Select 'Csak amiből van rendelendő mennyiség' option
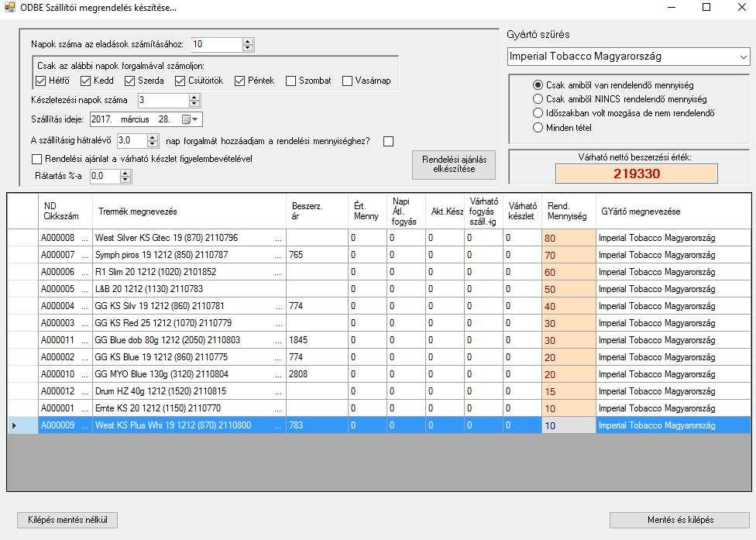Viewport: 756px width, 540px height. [538, 85]
